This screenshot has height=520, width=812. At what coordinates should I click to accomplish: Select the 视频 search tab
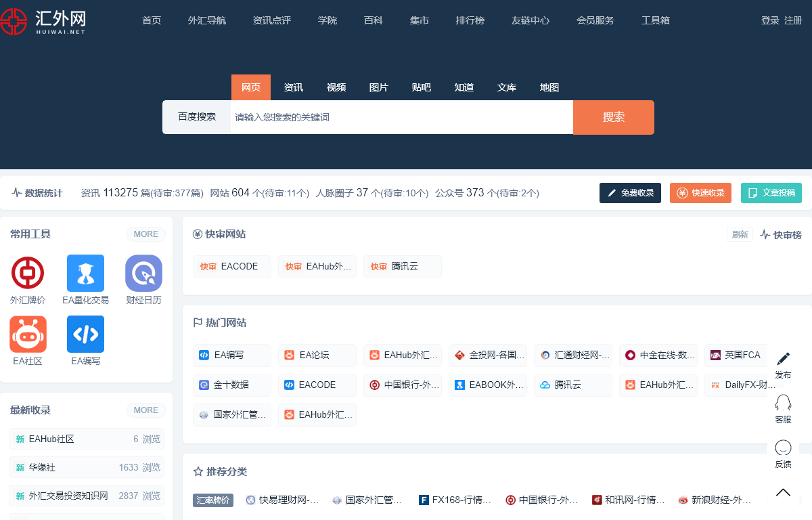click(x=336, y=87)
